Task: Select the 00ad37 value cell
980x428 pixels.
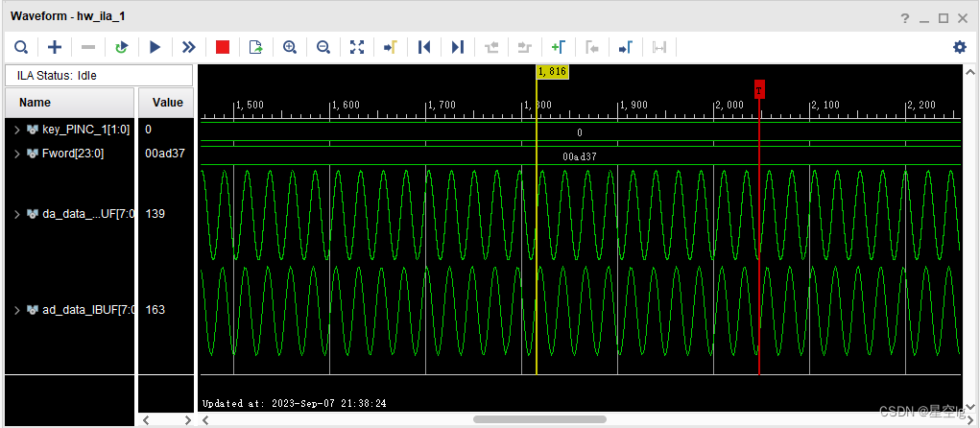Action: (x=165, y=154)
